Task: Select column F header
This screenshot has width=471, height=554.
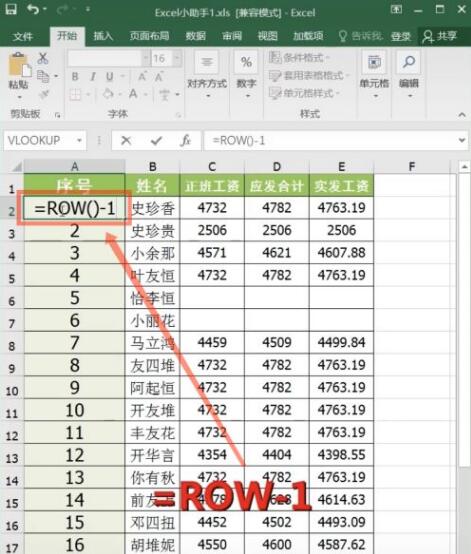Action: point(412,166)
